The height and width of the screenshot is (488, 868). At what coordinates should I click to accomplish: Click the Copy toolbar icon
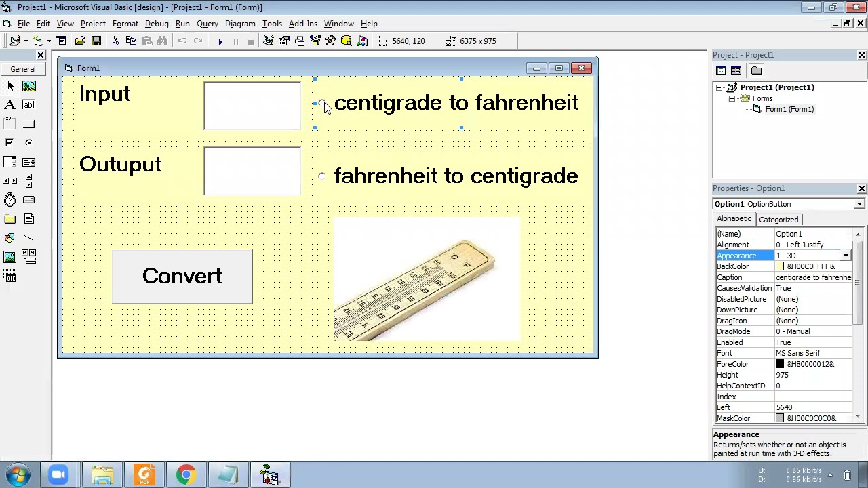(131, 41)
